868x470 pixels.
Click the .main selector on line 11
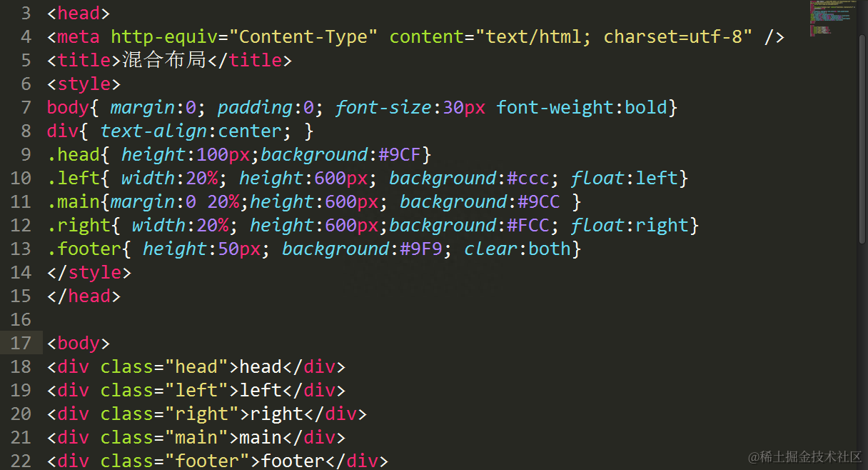point(74,201)
